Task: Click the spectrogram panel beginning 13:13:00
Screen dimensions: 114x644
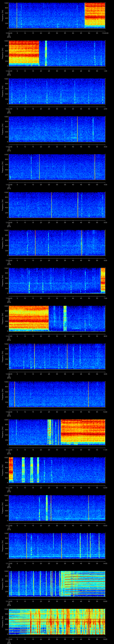Action: (57, 546)
